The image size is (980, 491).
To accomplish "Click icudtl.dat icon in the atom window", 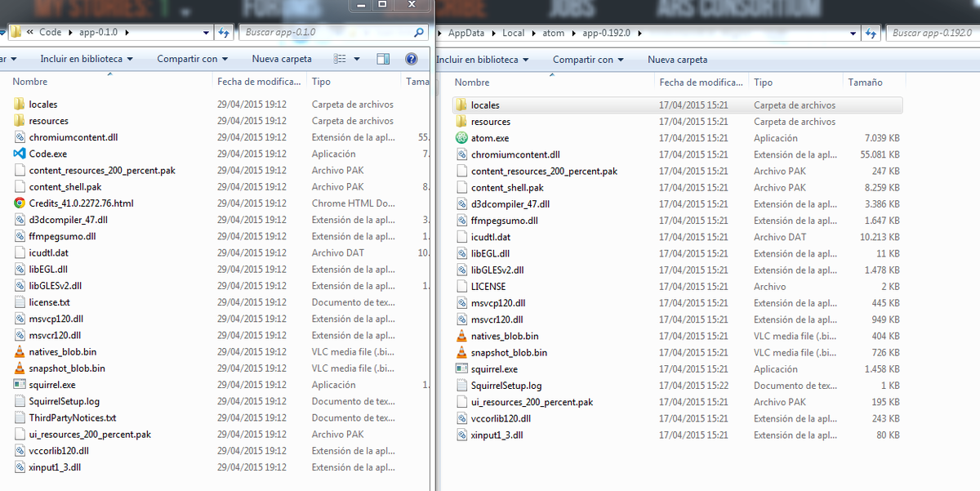I will click(x=462, y=237).
